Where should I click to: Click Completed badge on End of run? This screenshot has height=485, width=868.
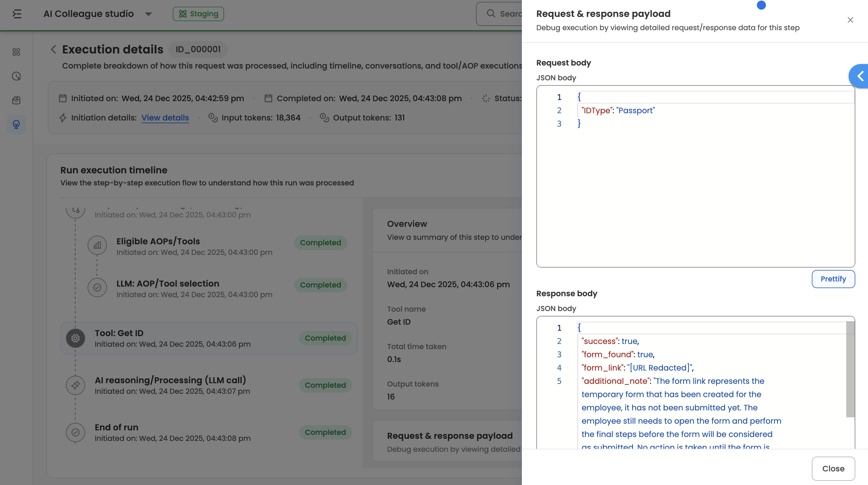325,432
